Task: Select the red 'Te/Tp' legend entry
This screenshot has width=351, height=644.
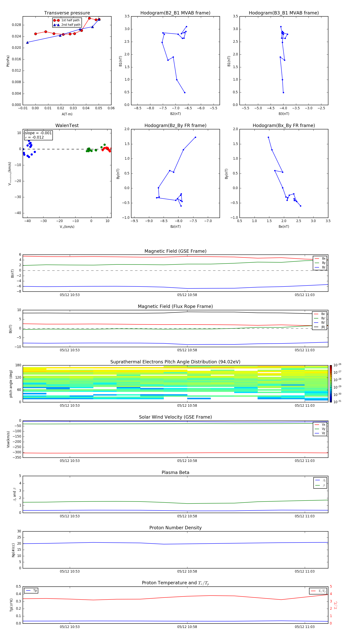Action: (x=318, y=591)
